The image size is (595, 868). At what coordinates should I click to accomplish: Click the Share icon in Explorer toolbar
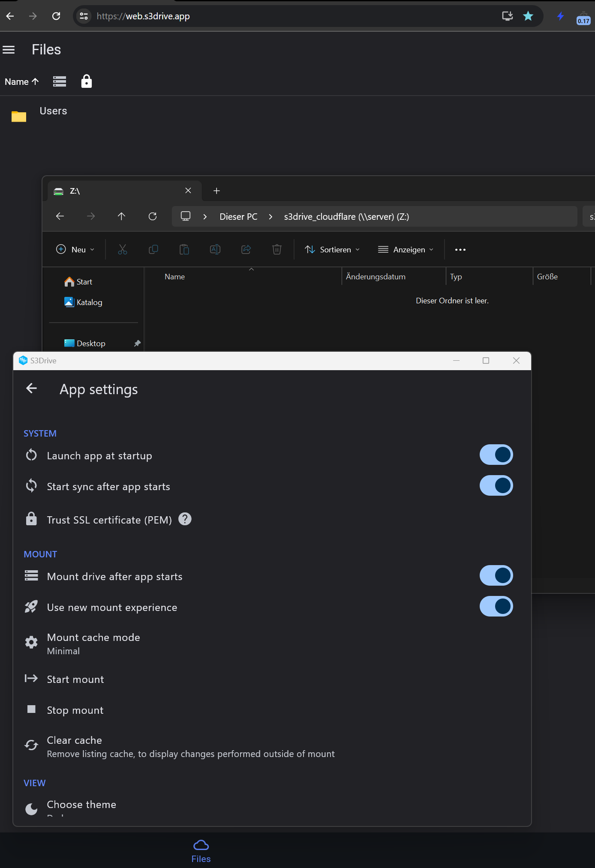[x=246, y=250]
